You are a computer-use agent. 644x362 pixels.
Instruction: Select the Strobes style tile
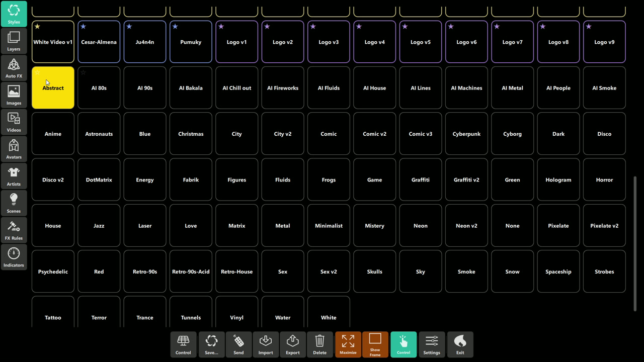click(604, 271)
